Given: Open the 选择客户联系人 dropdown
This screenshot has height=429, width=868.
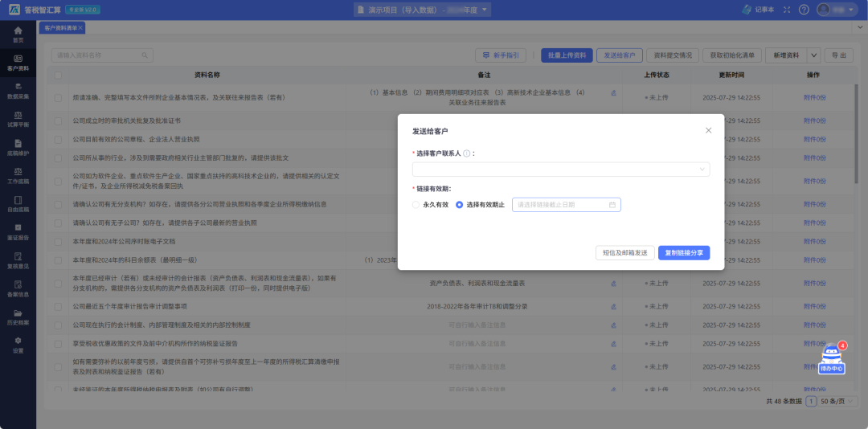Looking at the screenshot, I should [561, 170].
